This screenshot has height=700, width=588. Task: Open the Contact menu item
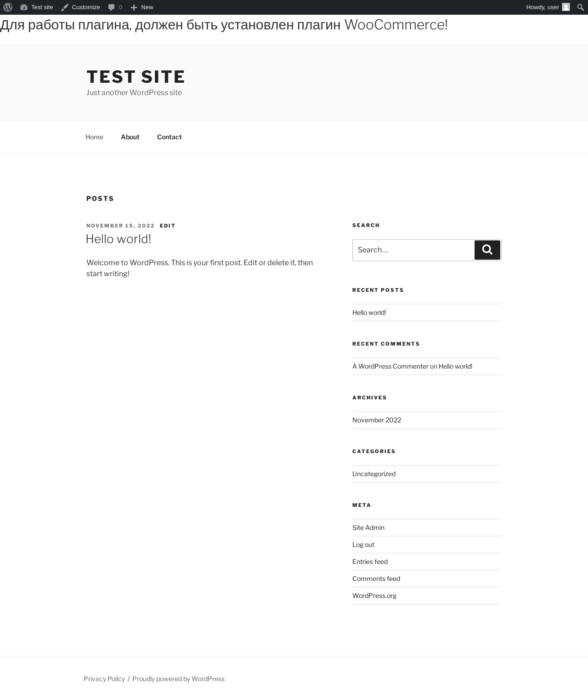tap(170, 137)
